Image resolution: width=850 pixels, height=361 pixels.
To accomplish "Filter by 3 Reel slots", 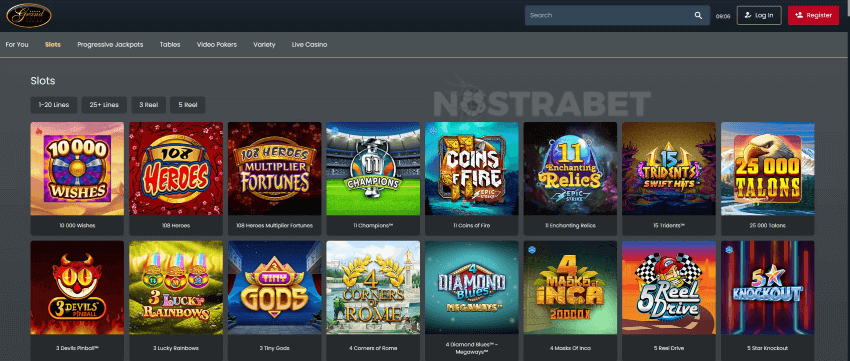I will [x=148, y=105].
